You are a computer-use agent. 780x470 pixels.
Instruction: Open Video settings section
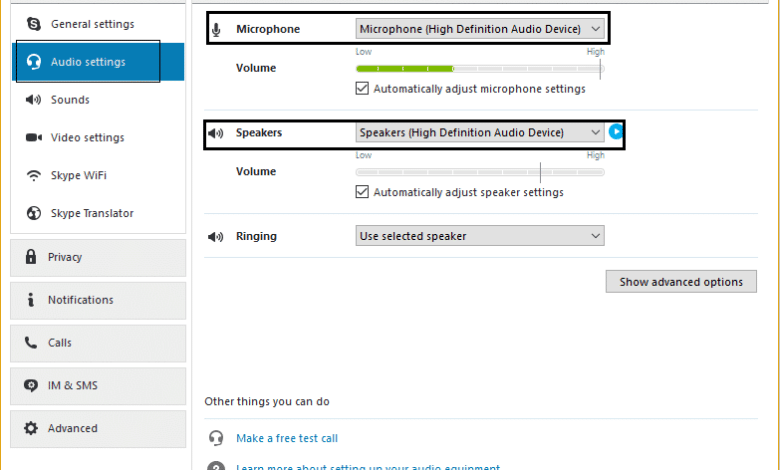click(x=98, y=137)
